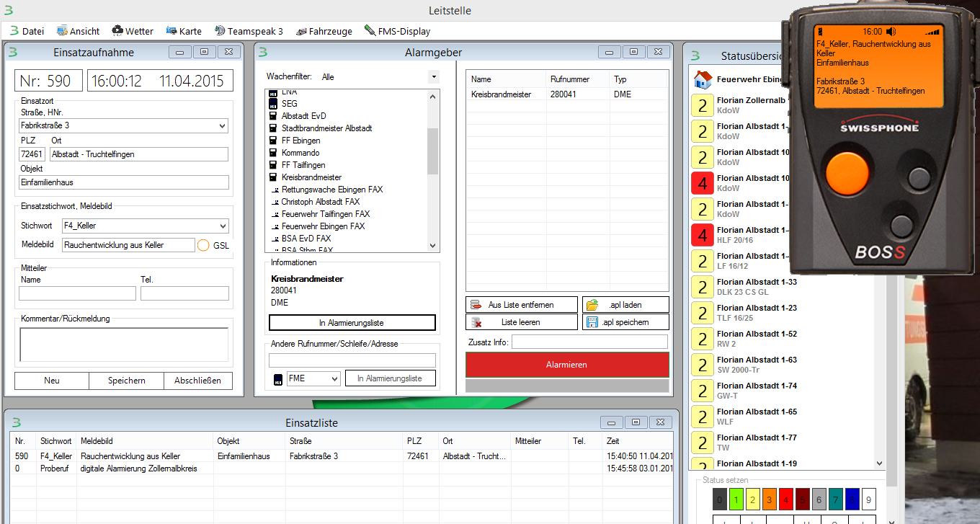Open the Teamspeak 3 menu
Image resolution: width=980 pixels, height=524 pixels.
(249, 31)
